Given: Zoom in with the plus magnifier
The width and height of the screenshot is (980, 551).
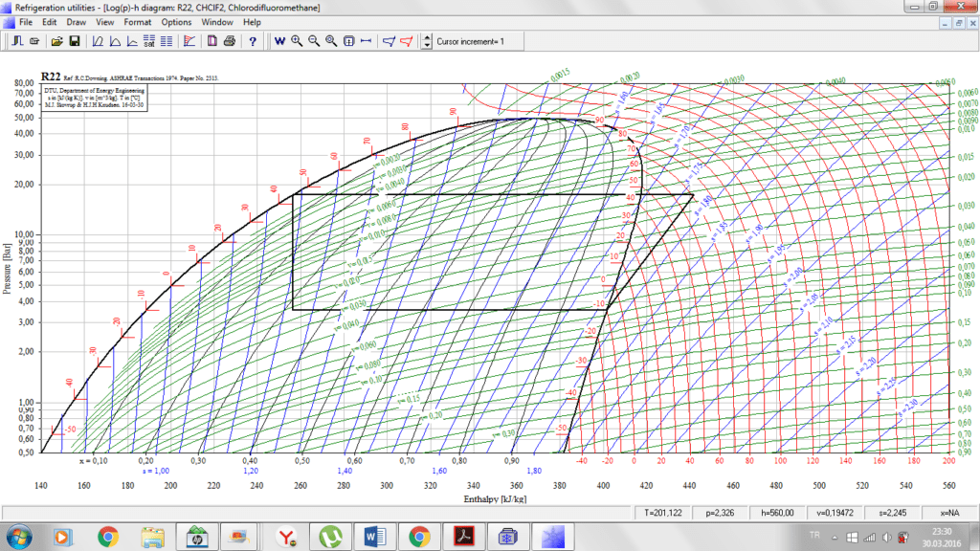Looking at the screenshot, I should (x=297, y=41).
